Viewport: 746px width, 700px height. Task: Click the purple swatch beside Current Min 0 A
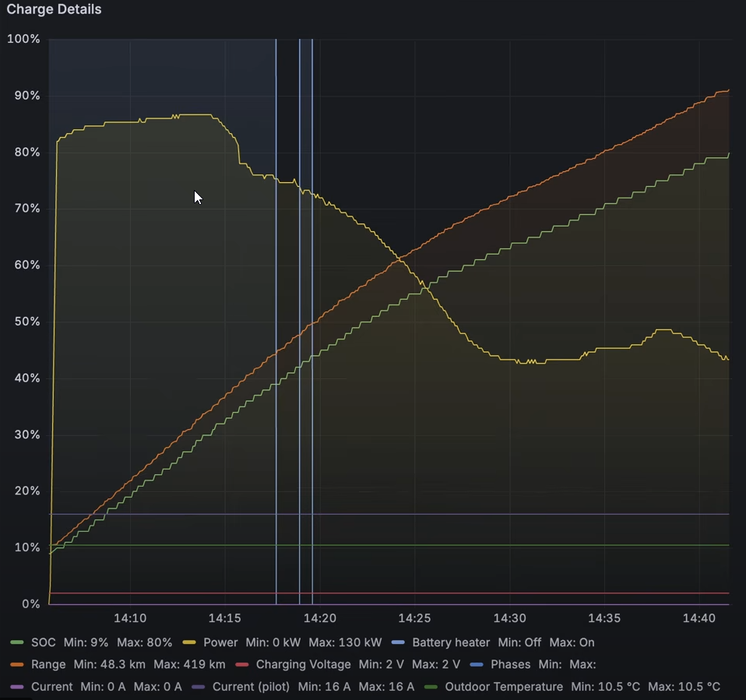[17, 687]
